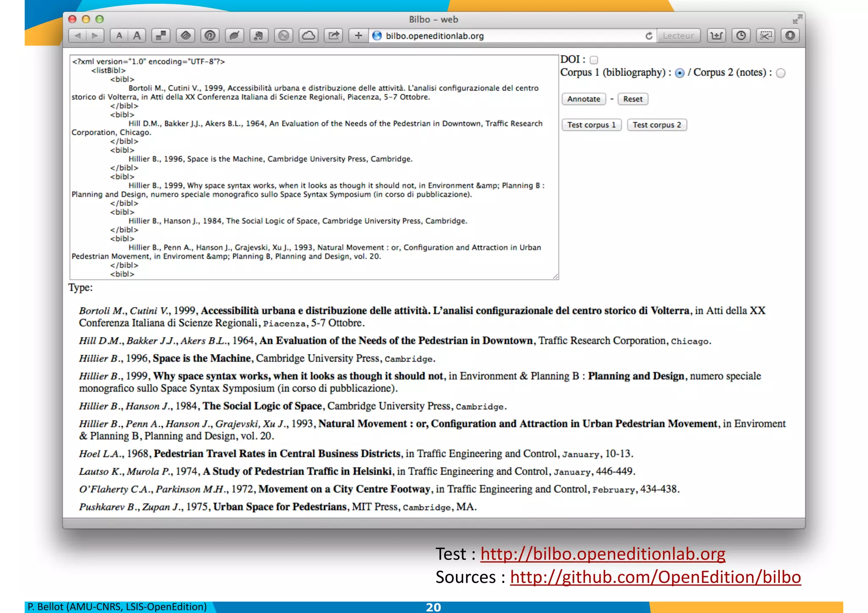Open the github.com/OpenEdition/bilbo sources link
Screen dimensions: 868x613
[x=655, y=577]
